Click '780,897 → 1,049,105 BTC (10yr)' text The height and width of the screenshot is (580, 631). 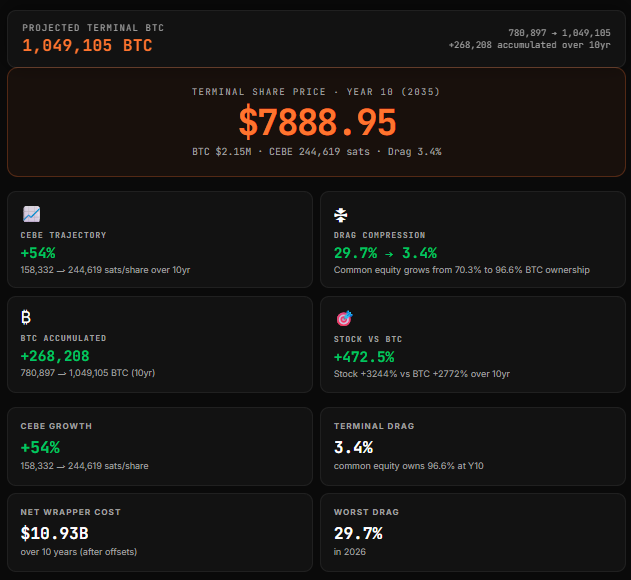[88, 373]
